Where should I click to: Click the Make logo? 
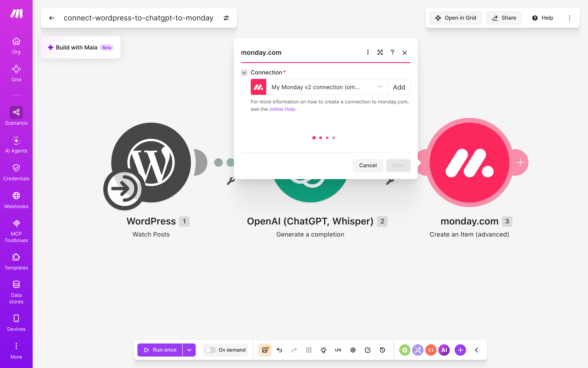click(x=16, y=13)
